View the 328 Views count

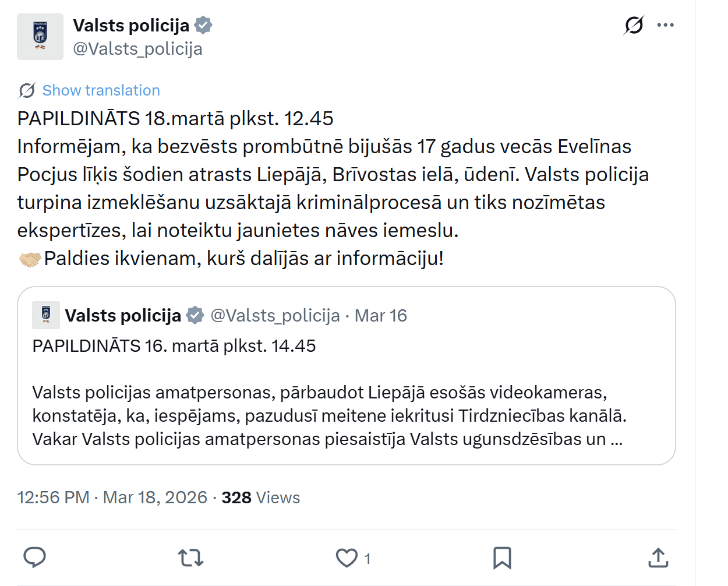pos(260,497)
